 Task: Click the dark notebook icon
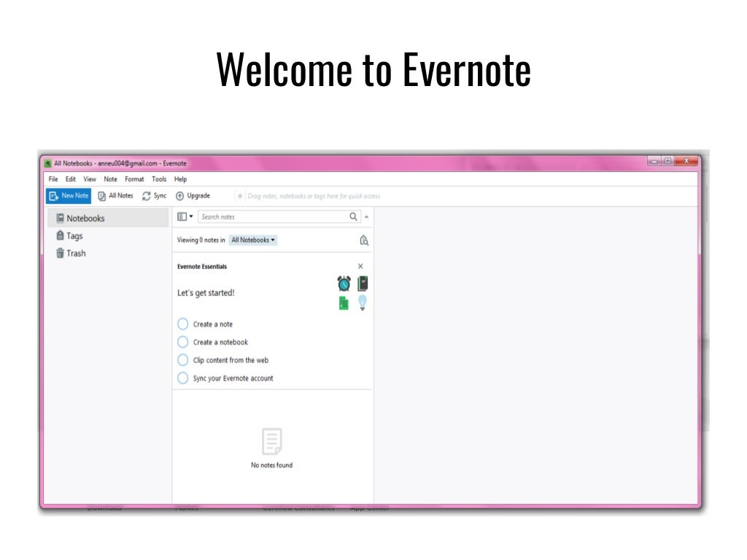(363, 284)
